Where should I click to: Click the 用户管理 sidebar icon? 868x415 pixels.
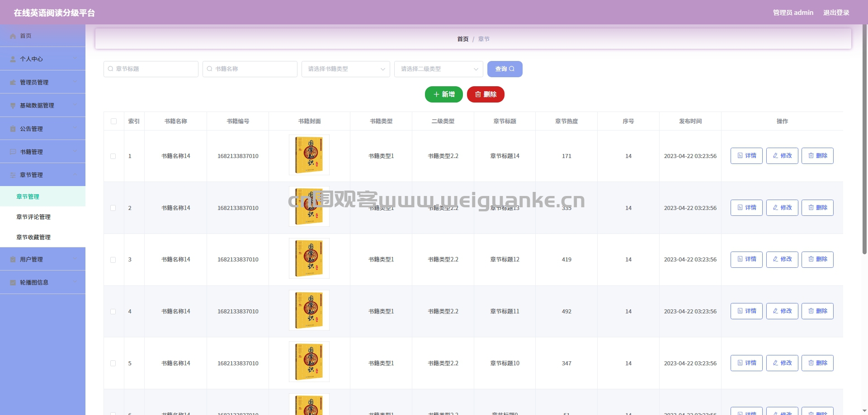point(13,260)
